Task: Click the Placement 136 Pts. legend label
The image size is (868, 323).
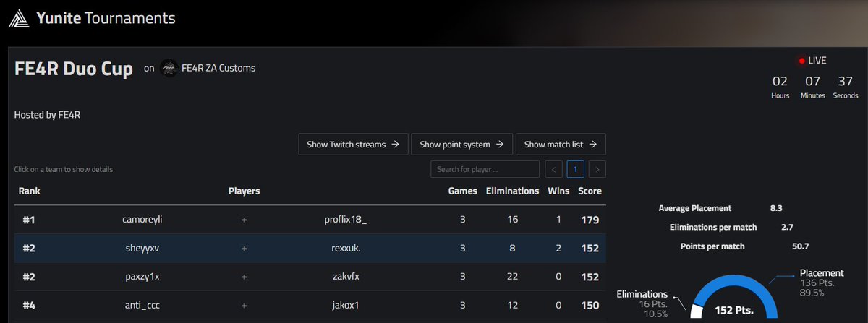Action: (x=822, y=283)
